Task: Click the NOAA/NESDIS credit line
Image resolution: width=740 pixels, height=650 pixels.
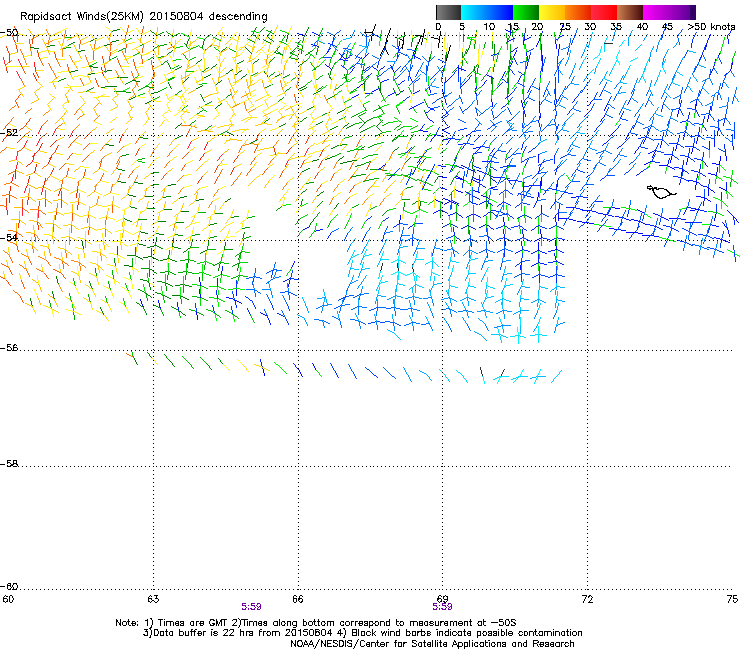Action: click(432, 644)
